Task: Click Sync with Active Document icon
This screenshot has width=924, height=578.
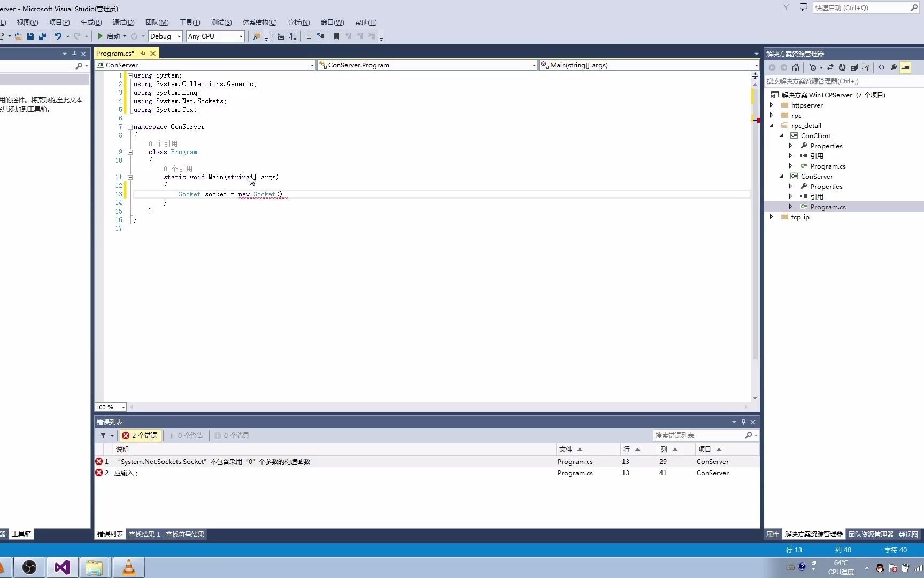Action: 830,67
